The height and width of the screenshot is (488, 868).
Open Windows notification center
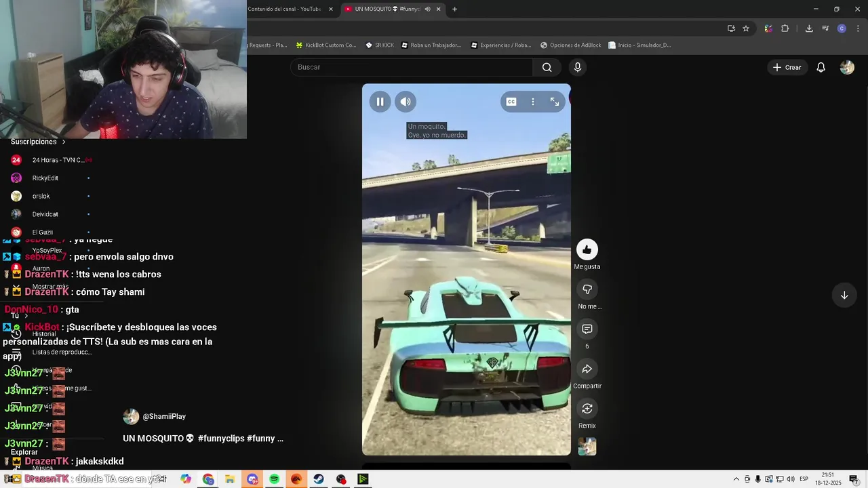pyautogui.click(x=854, y=479)
